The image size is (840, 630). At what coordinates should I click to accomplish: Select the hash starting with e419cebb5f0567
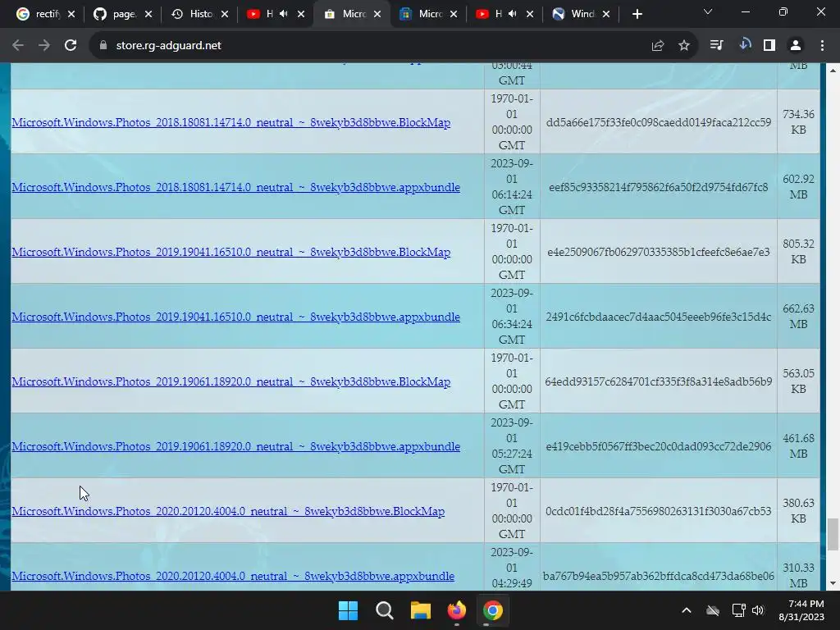coord(659,446)
